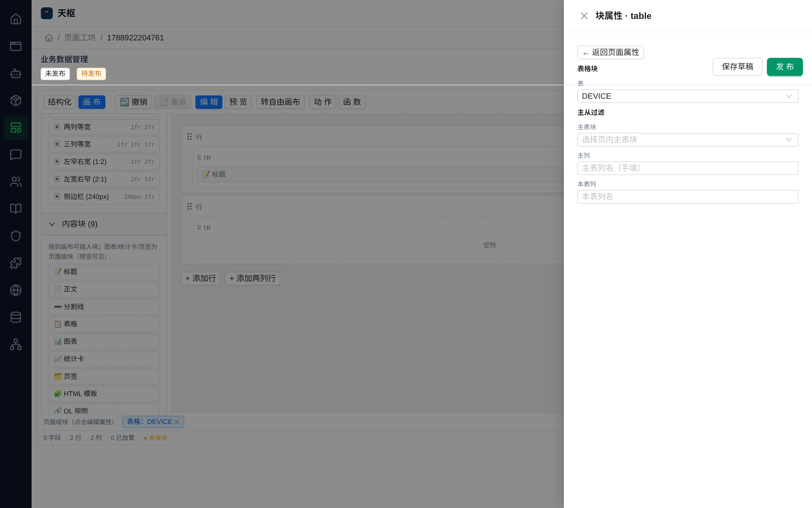Click the 撤销 undo button

pos(134,102)
